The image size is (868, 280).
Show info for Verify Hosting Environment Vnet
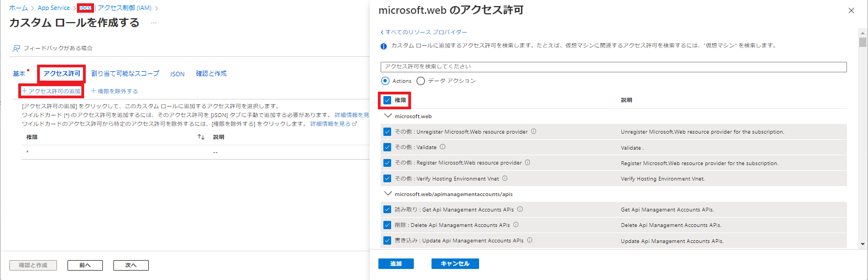coord(505,178)
